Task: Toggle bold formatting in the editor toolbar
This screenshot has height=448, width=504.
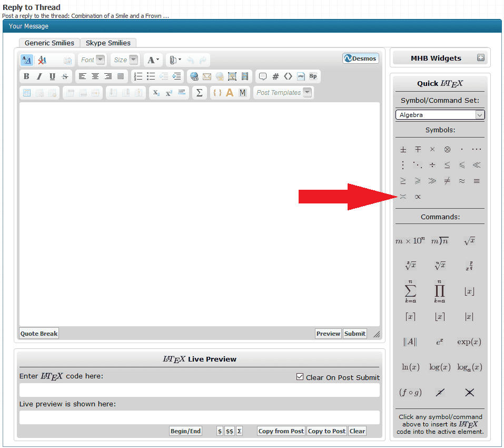Action: pyautogui.click(x=26, y=76)
